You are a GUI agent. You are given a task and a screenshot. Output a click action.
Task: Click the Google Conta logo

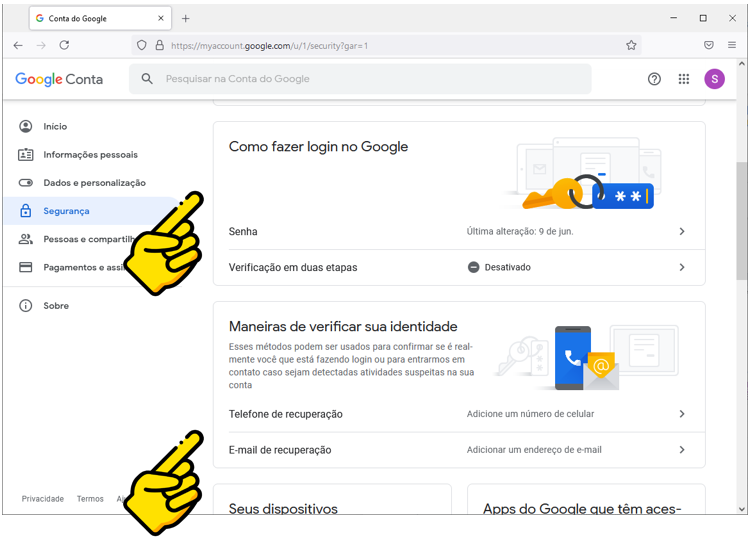click(59, 79)
